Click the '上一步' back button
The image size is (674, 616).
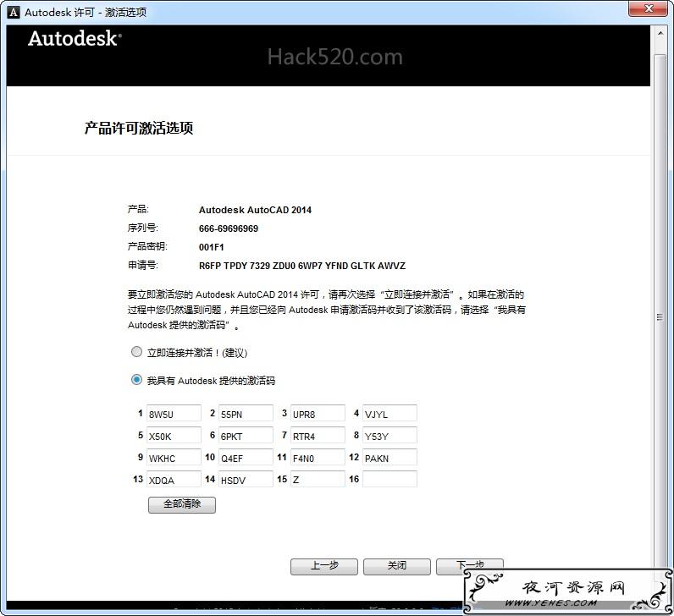pyautogui.click(x=324, y=566)
